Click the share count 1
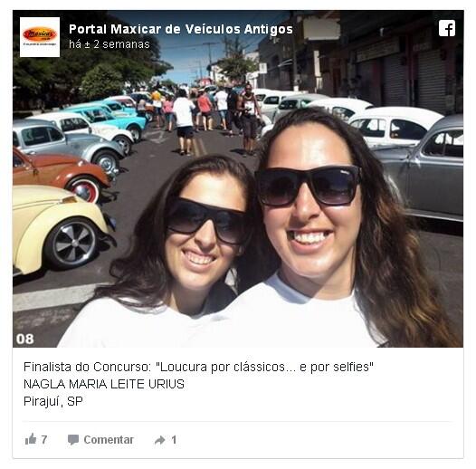This screenshot has height=469, width=476. (x=174, y=439)
